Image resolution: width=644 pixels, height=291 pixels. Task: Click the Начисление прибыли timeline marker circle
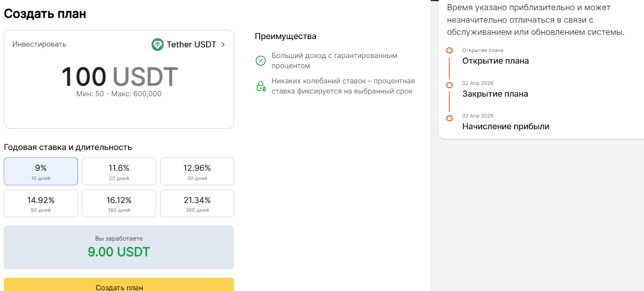click(450, 118)
